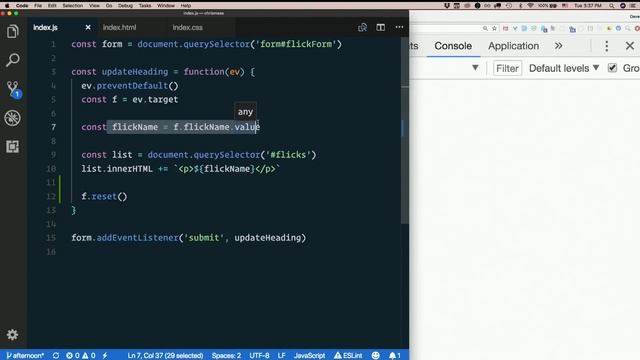Click the battery indicator in menu bar
This screenshot has width=640, height=360.
[548, 6]
